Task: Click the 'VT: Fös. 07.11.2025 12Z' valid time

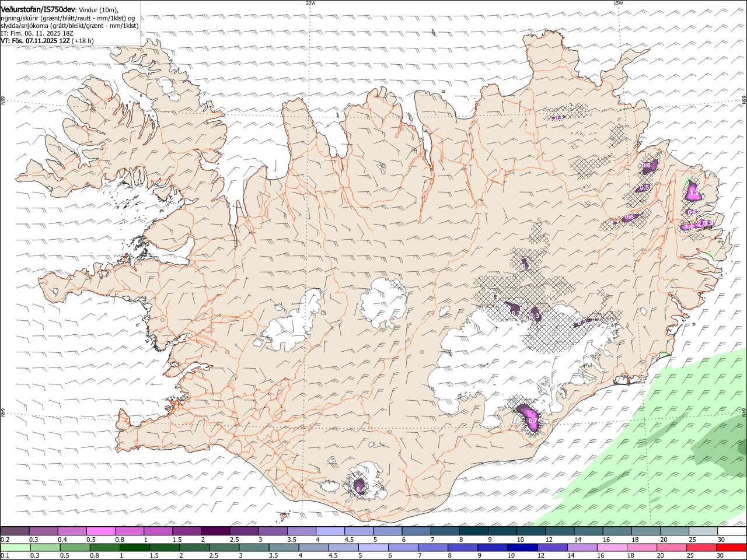Action: 36,41
